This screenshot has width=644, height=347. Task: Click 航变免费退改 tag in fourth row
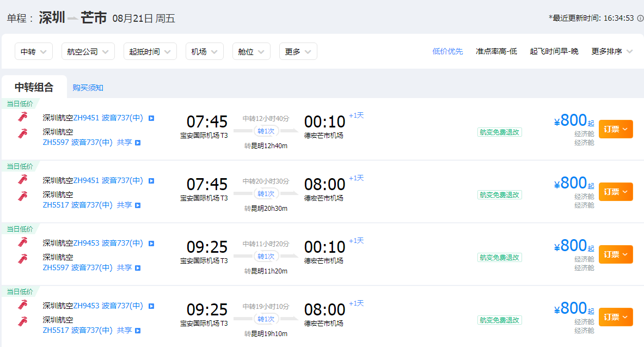click(499, 320)
